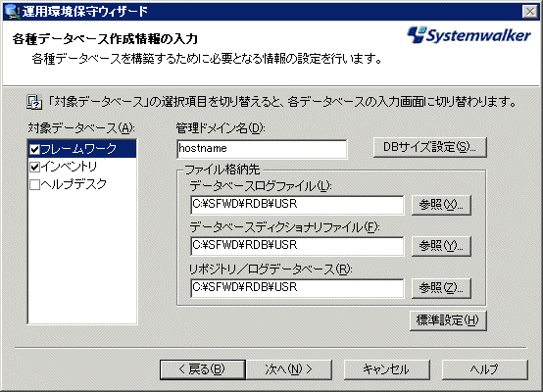Click the Systemwalker logo
Screen dimensions: 543x392
pos(469,35)
